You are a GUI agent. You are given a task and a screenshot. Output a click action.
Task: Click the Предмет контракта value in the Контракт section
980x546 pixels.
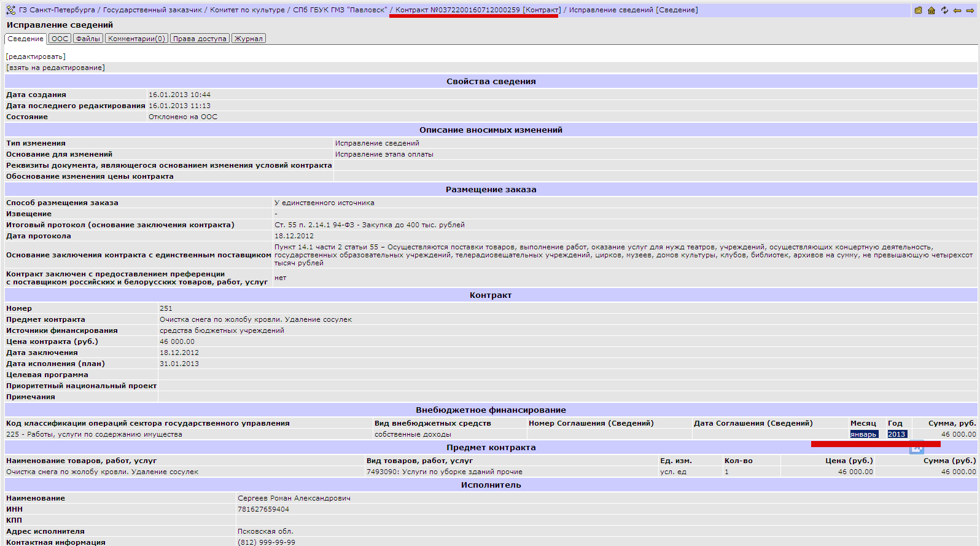pyautogui.click(x=255, y=319)
